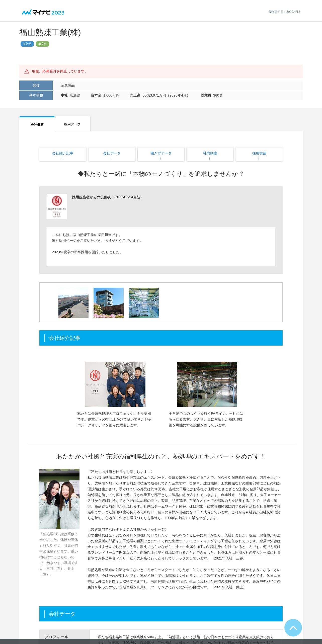Viewport: 322px width, 644px height.
Task: Click the 基本情報 row header
Action: pyautogui.click(x=36, y=96)
